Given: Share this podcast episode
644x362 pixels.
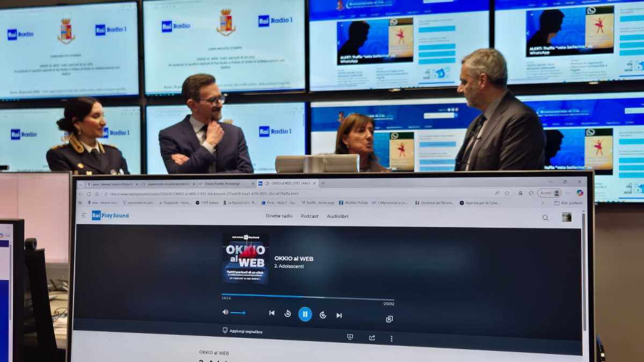Looking at the screenshot, I should (x=372, y=338).
